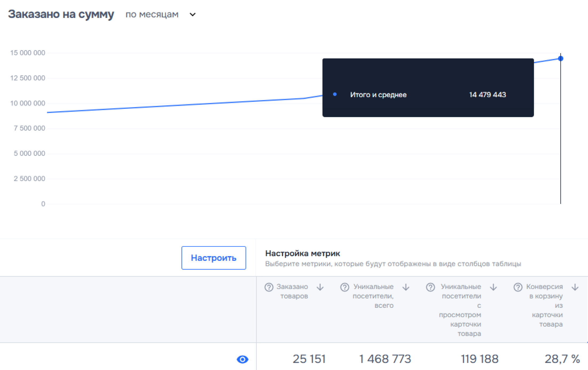Open the по месяцам period dropdown
This screenshot has width=588, height=370.
pyautogui.click(x=152, y=14)
